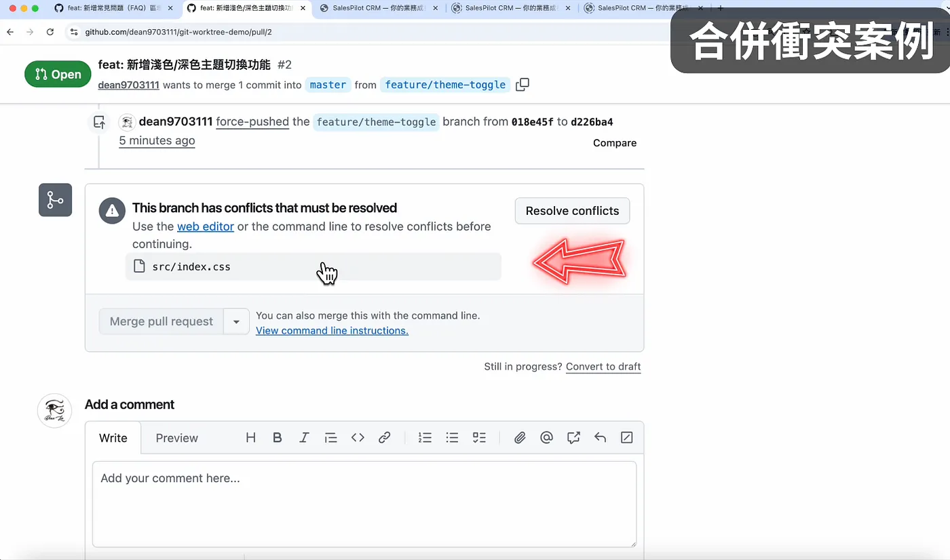Open the avatar beside Add a comment
This screenshot has height=560, width=950.
[54, 410]
